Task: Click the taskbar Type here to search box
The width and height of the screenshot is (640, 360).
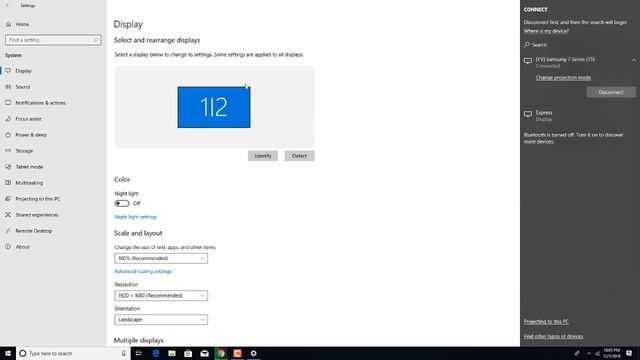Action: (73, 353)
